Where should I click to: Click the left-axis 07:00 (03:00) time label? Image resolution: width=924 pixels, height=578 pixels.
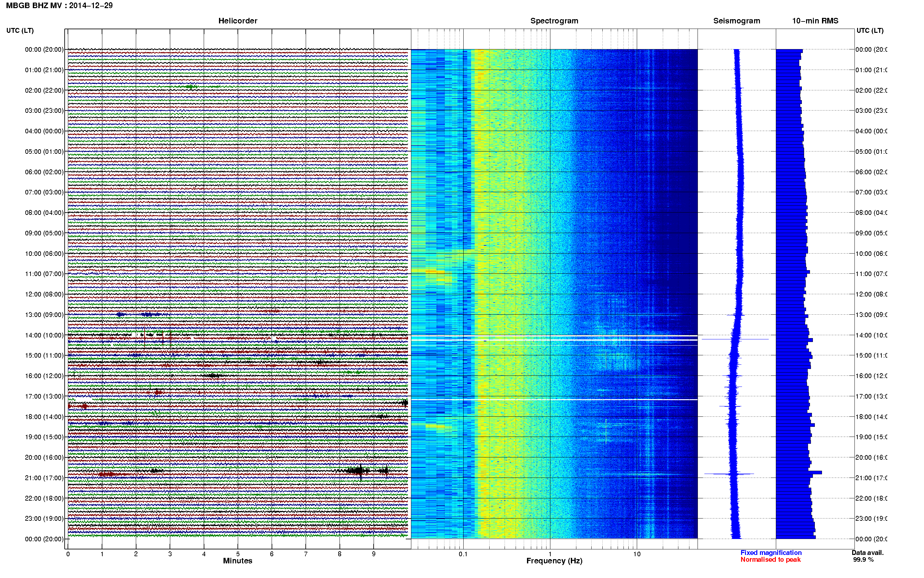44,192
